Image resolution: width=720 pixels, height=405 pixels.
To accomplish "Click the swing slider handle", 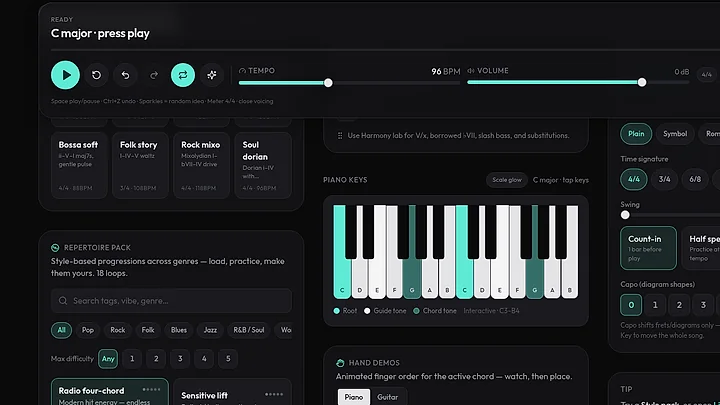I will tap(625, 215).
